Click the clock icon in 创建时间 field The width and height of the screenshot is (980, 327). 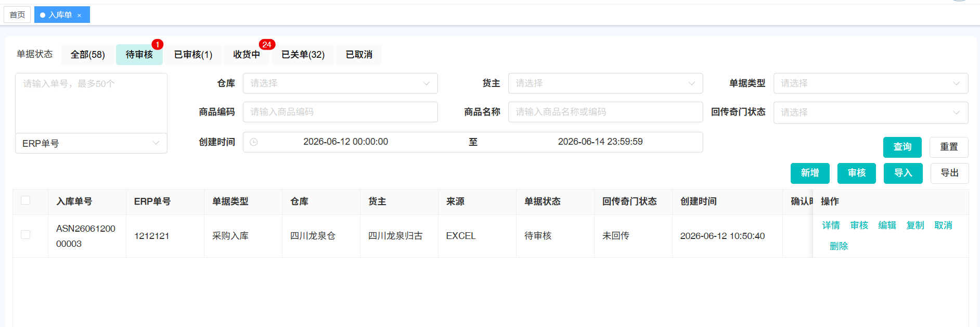tap(254, 142)
